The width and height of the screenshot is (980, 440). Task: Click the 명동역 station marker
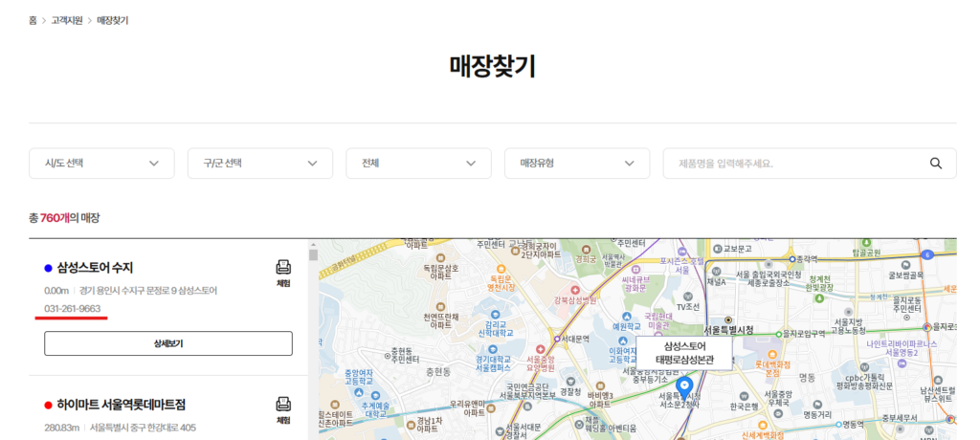pos(838,424)
